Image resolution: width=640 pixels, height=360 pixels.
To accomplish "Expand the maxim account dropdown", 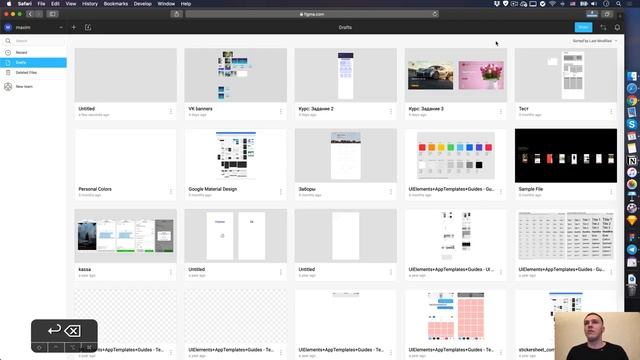I will point(61,27).
